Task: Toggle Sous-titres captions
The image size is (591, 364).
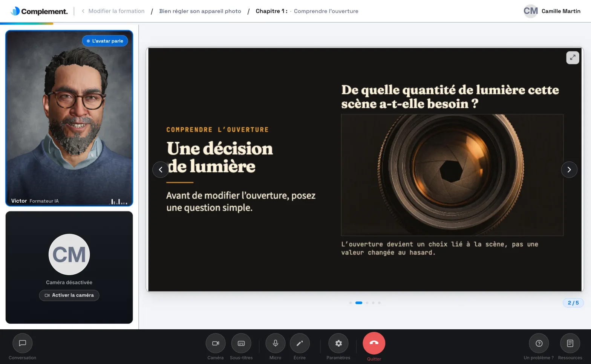Action: pos(241,343)
